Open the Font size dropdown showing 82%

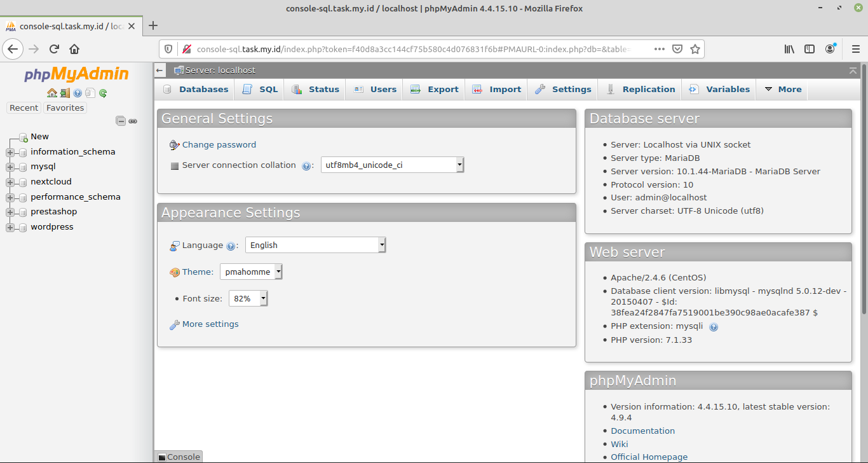click(248, 298)
